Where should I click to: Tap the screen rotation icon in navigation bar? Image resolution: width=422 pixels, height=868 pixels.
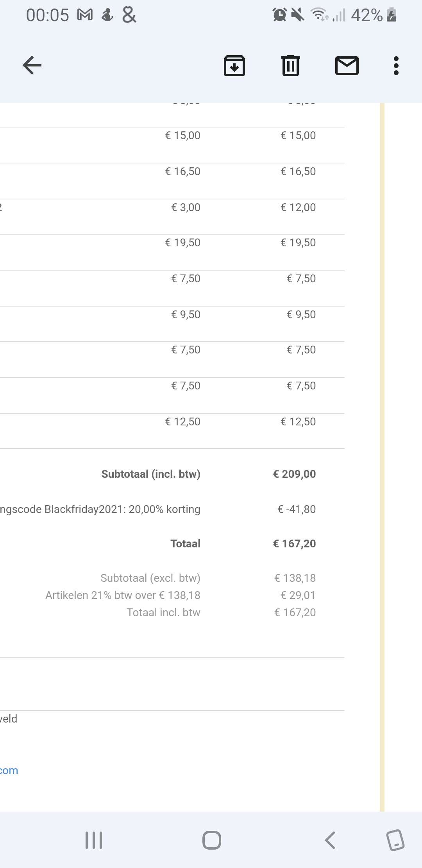pyautogui.click(x=395, y=840)
